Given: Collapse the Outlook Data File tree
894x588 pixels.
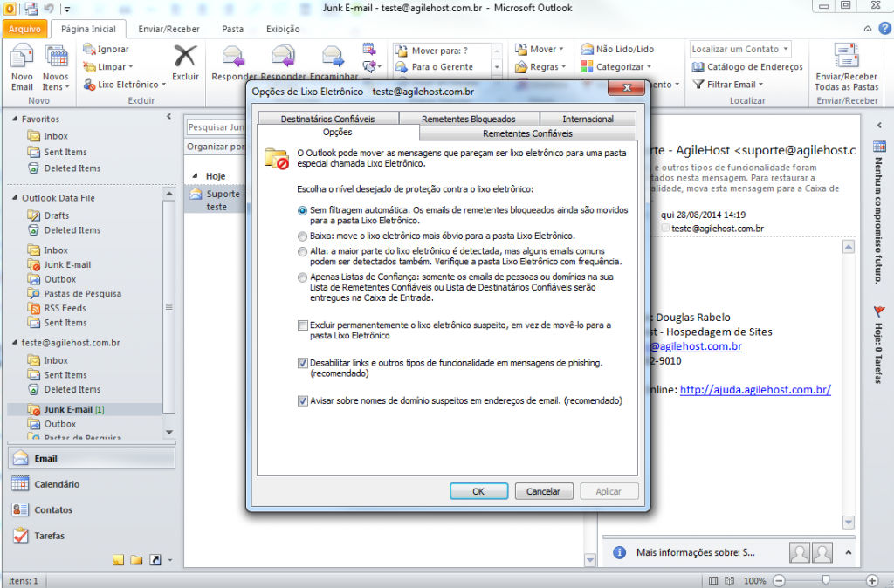Looking at the screenshot, I should 15,198.
